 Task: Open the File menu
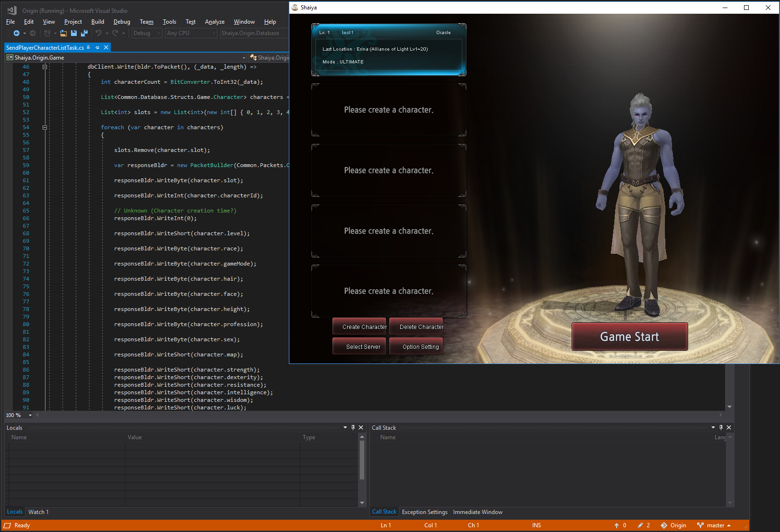click(x=10, y=22)
